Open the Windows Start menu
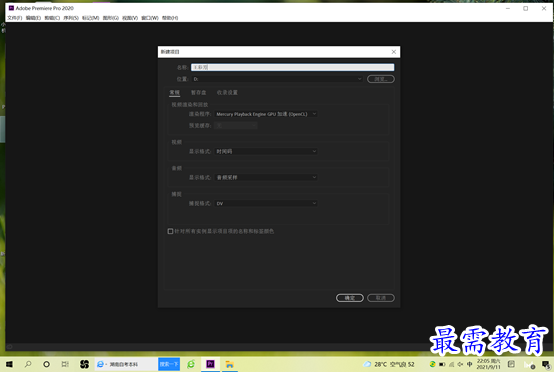The height and width of the screenshot is (372, 554). tap(10, 364)
